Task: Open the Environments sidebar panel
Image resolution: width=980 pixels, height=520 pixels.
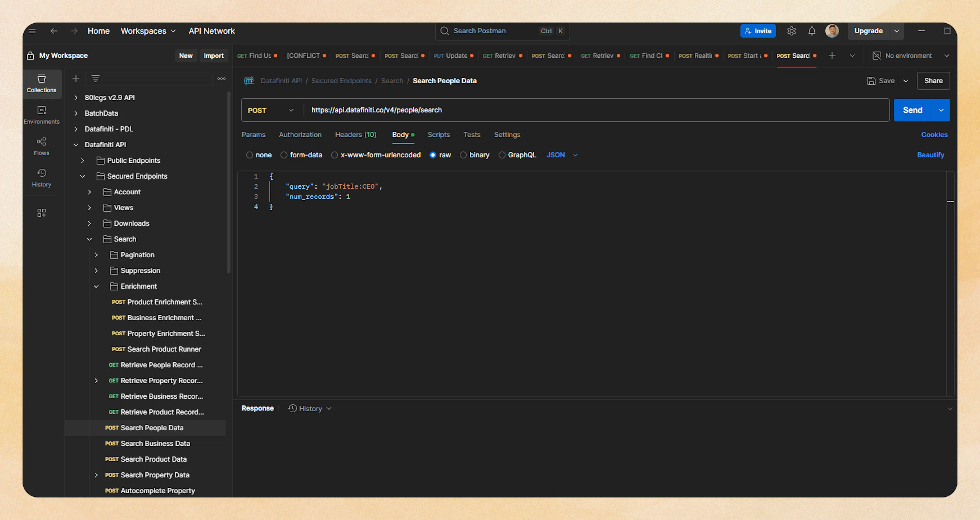Action: coord(41,114)
